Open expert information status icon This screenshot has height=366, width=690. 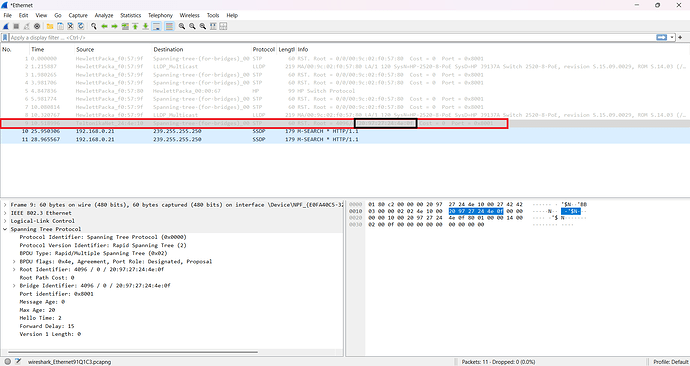[x=7, y=362]
